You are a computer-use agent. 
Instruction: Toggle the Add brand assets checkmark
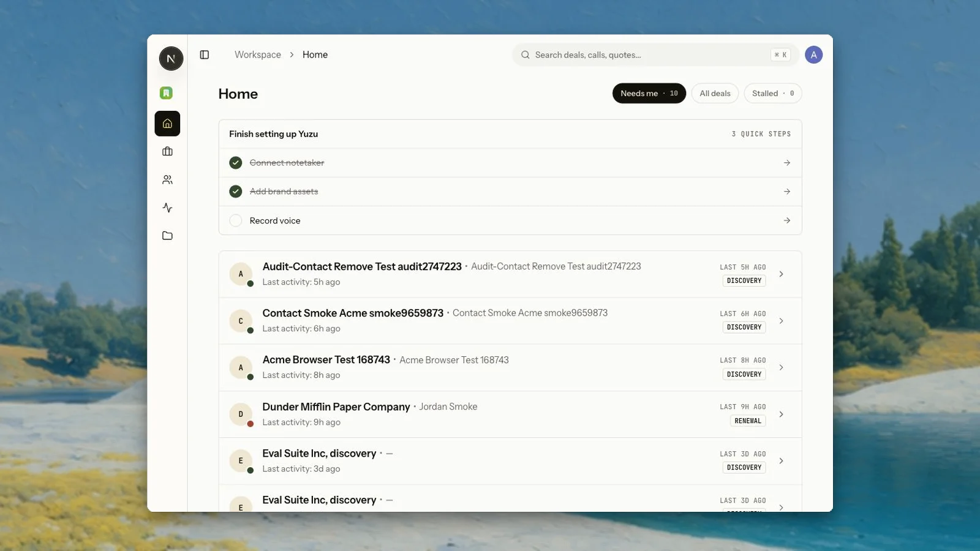point(236,192)
